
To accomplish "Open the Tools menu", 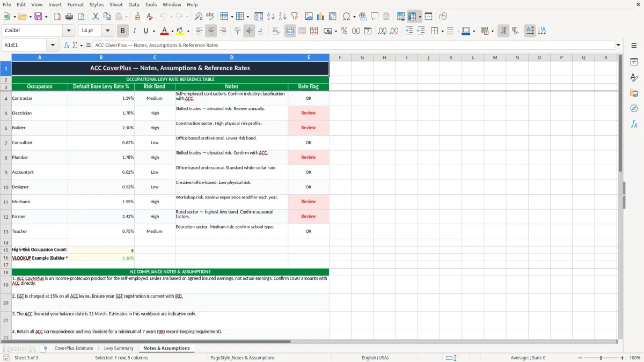I will point(151,4).
